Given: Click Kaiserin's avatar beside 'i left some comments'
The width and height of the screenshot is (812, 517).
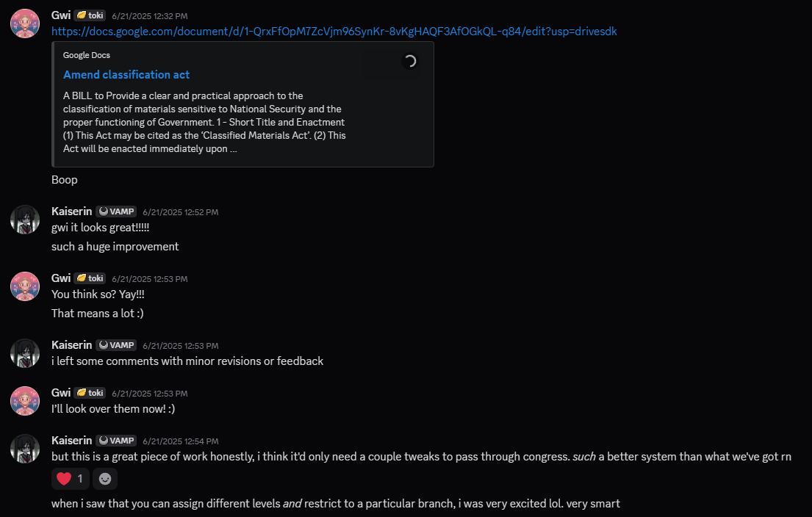Looking at the screenshot, I should [x=25, y=353].
